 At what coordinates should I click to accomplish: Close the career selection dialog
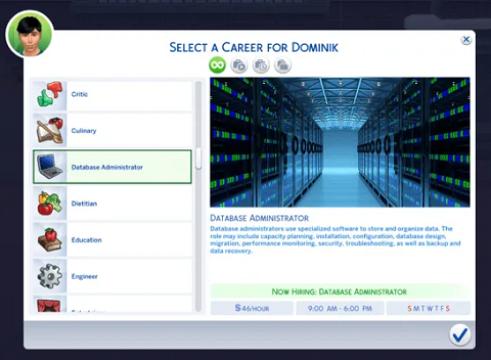466,40
